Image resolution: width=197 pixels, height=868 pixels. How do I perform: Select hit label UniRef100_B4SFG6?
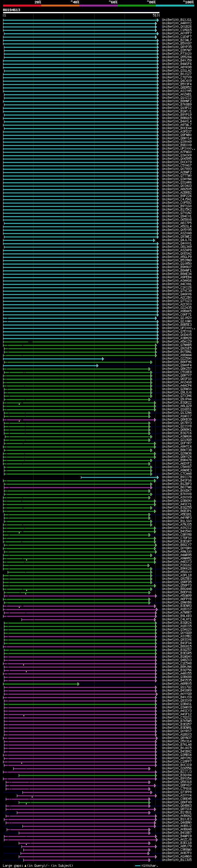(177, 481)
